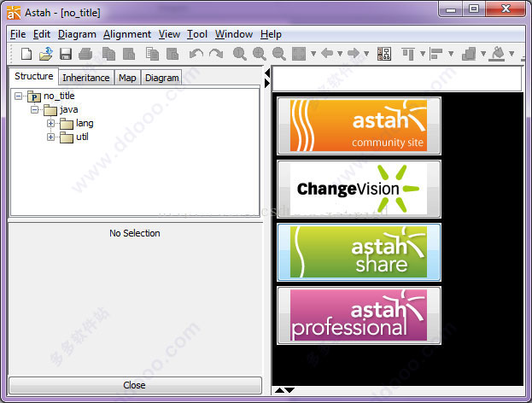This screenshot has height=403, width=532.
Task: Open the forward-history dropdown arrow
Action: pos(366,54)
